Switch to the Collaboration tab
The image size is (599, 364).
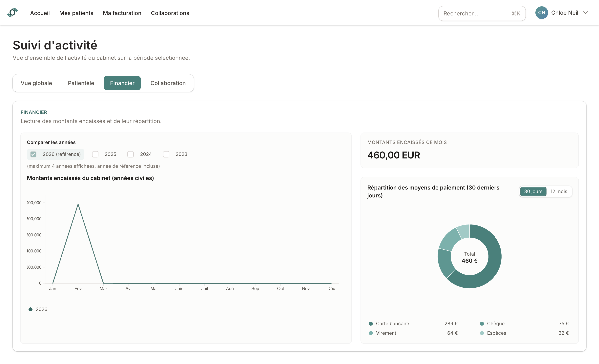(168, 83)
